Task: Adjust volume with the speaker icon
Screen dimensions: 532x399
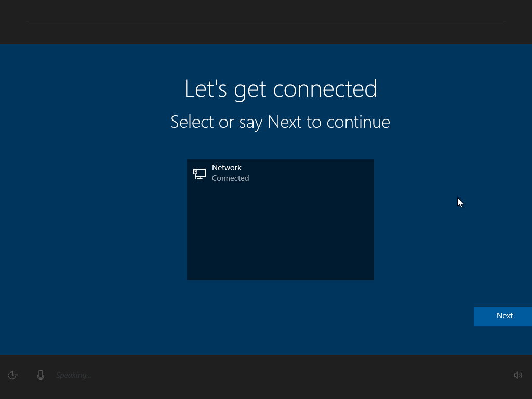Action: point(518,375)
